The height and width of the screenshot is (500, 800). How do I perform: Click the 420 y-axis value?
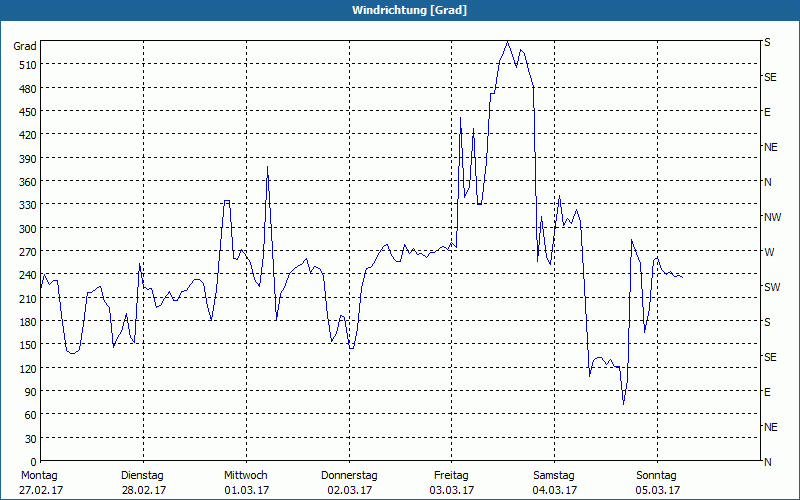click(28, 135)
